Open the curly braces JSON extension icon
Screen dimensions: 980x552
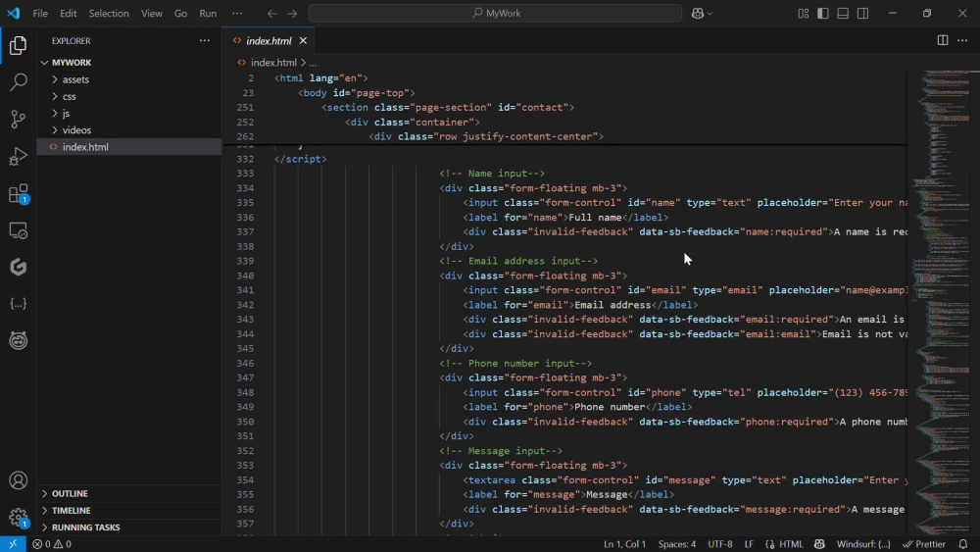[x=18, y=304]
